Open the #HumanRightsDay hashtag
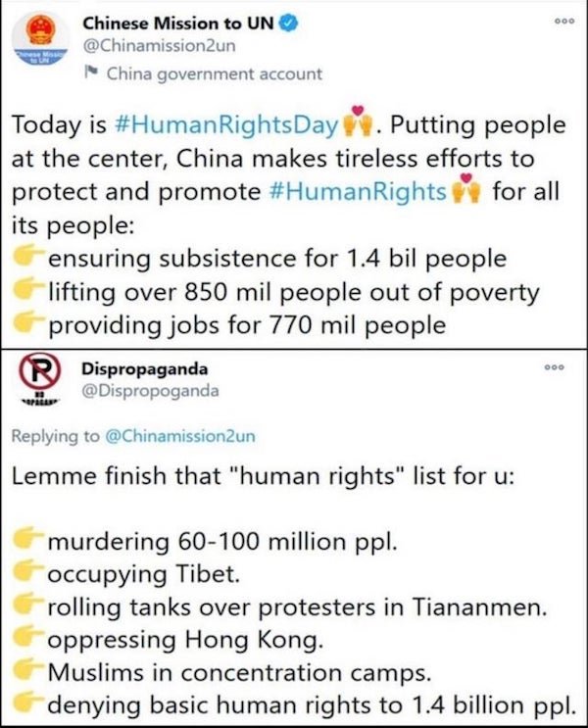 (x=226, y=125)
